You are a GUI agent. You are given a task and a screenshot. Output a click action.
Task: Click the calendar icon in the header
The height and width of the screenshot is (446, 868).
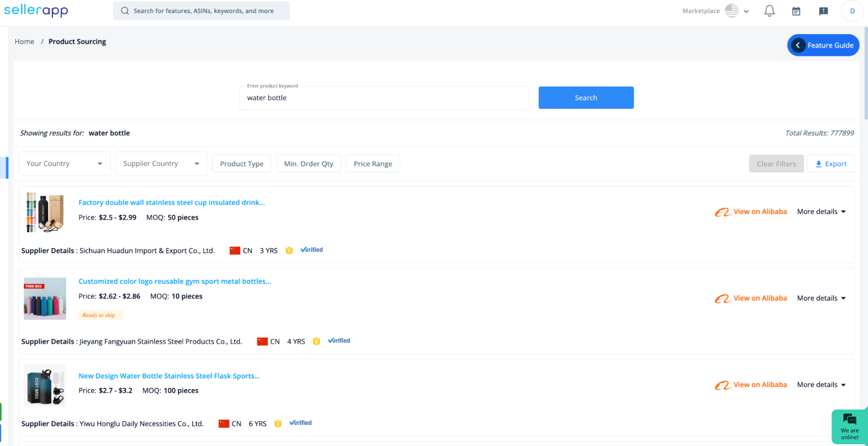796,11
